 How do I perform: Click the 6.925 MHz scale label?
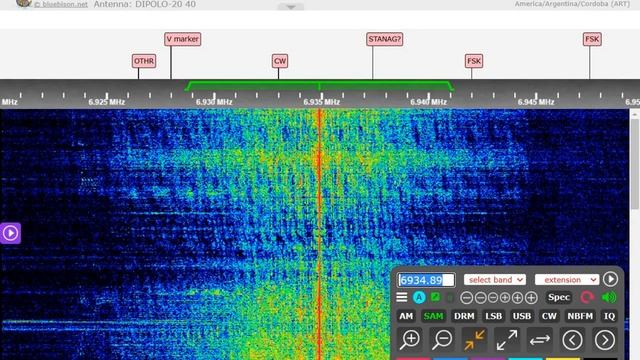(107, 102)
